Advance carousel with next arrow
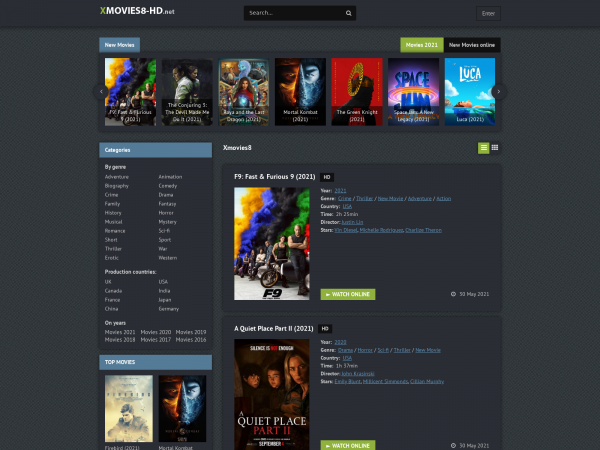Image resolution: width=600 pixels, height=450 pixels. click(x=498, y=91)
